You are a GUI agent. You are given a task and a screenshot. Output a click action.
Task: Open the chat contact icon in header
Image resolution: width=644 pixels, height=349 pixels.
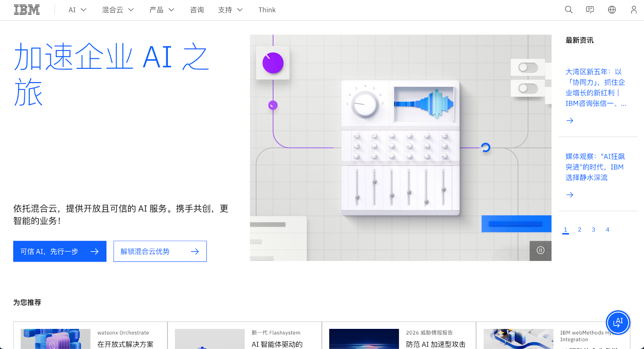click(x=590, y=10)
